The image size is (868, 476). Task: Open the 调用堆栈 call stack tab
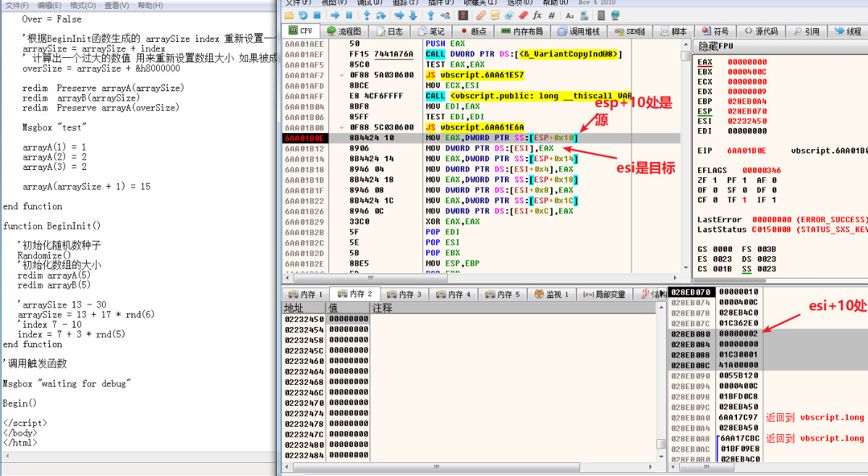click(579, 31)
